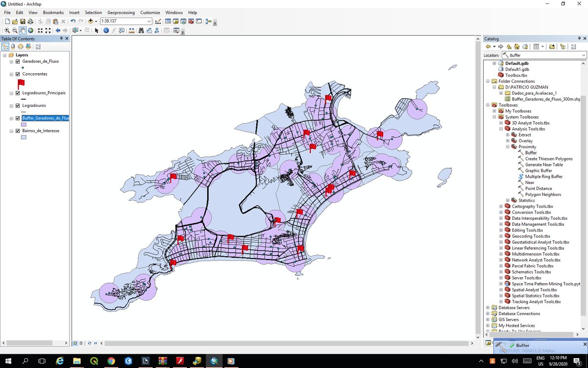
Task: Expand the Statistics toolset in Catalog
Action: (x=508, y=200)
